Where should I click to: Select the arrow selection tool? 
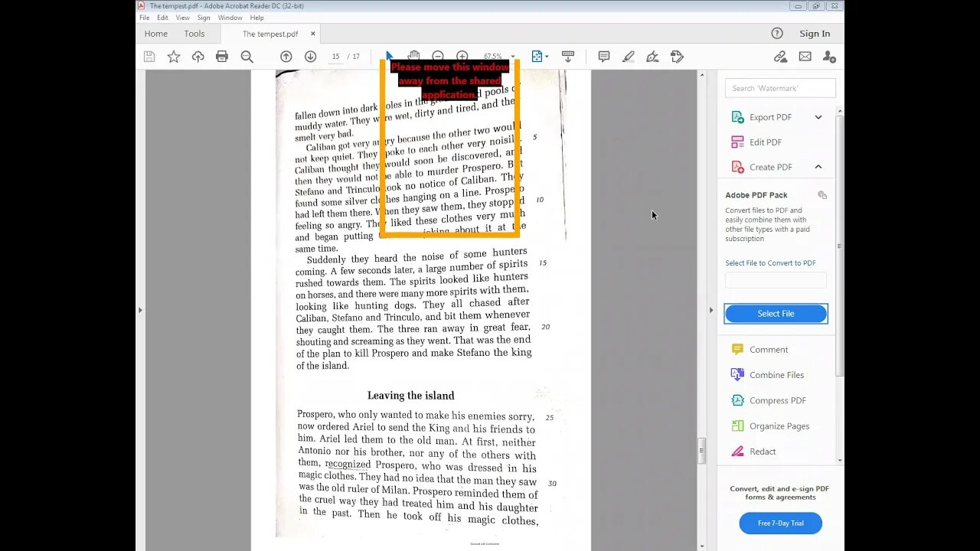(x=389, y=55)
